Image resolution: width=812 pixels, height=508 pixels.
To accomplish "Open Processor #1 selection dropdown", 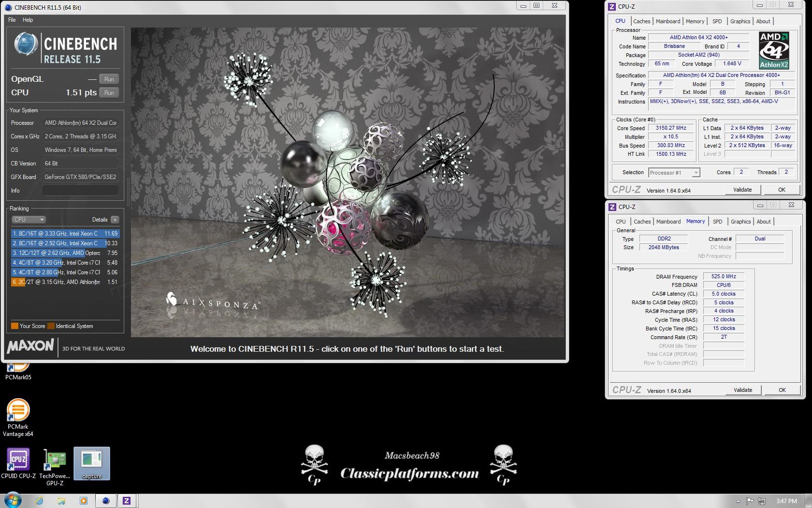I will [674, 173].
